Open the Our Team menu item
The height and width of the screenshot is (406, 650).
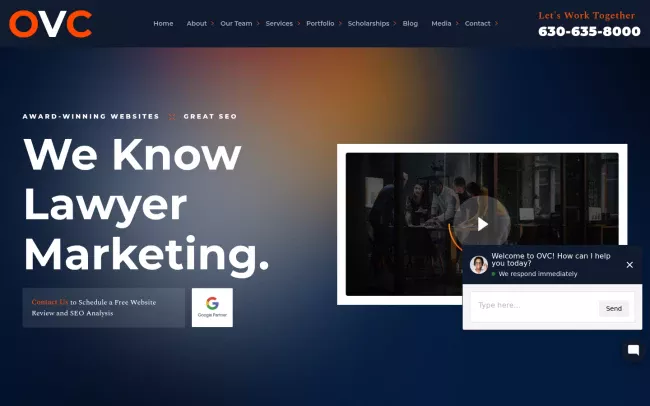coord(236,24)
